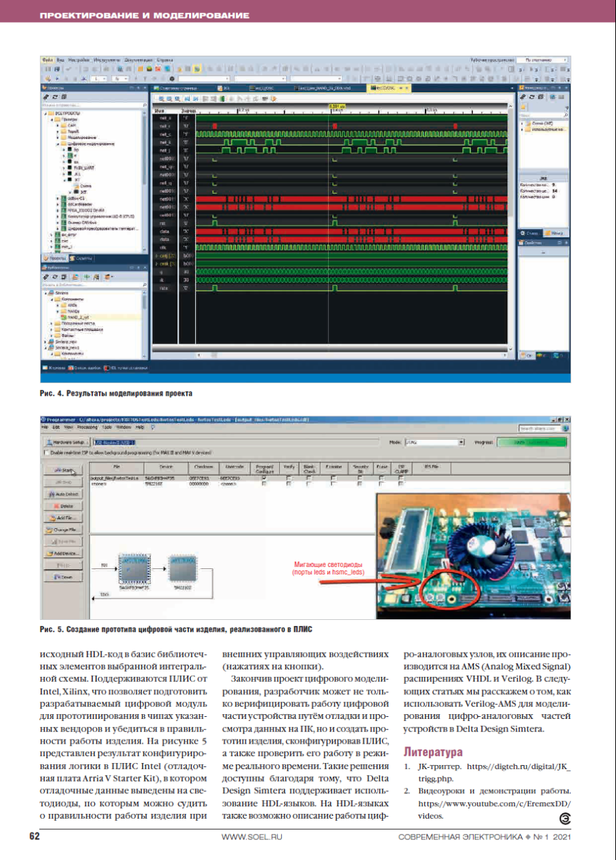Open the Инструменты menu in Delta Design
The image size is (616, 860).
107,60
